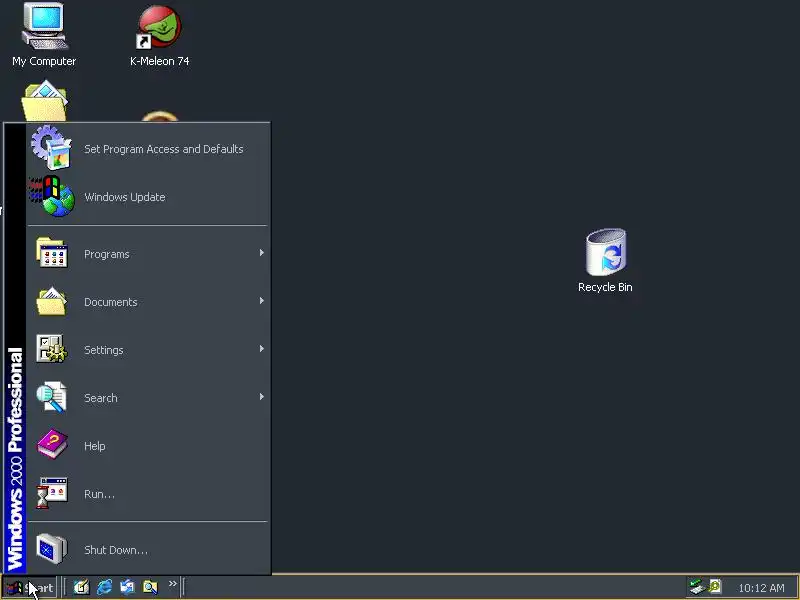This screenshot has width=800, height=600.
Task: Click document-with-green-magnifier tray icon
Action: click(715, 587)
